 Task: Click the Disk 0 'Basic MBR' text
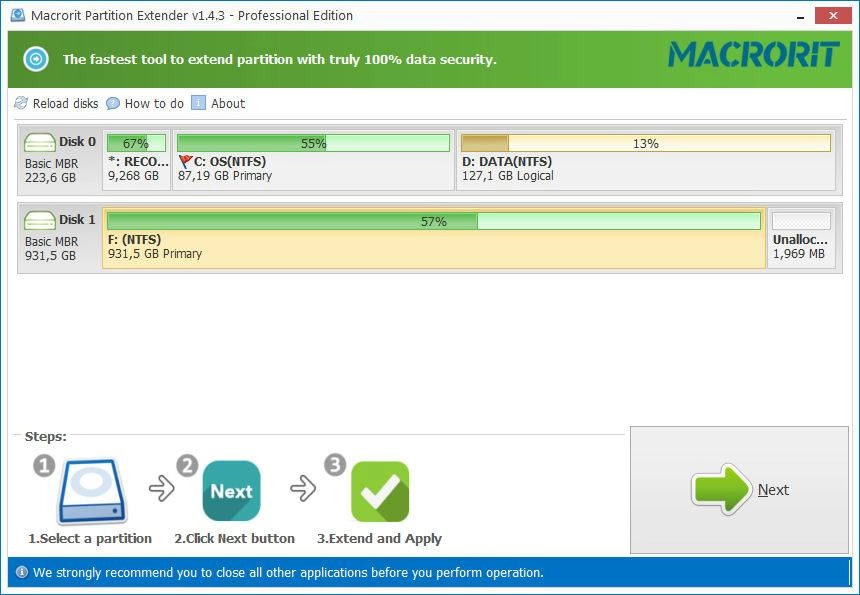pos(52,163)
